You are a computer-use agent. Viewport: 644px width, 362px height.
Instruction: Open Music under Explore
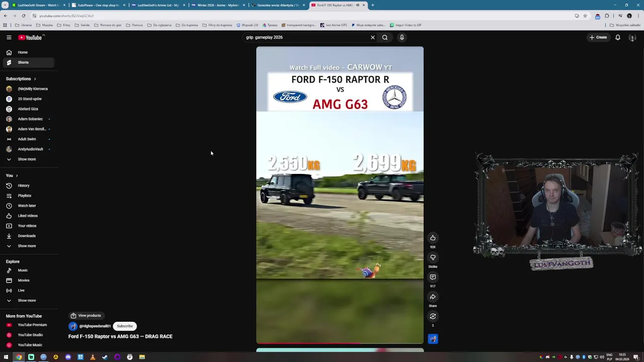[29, 270]
